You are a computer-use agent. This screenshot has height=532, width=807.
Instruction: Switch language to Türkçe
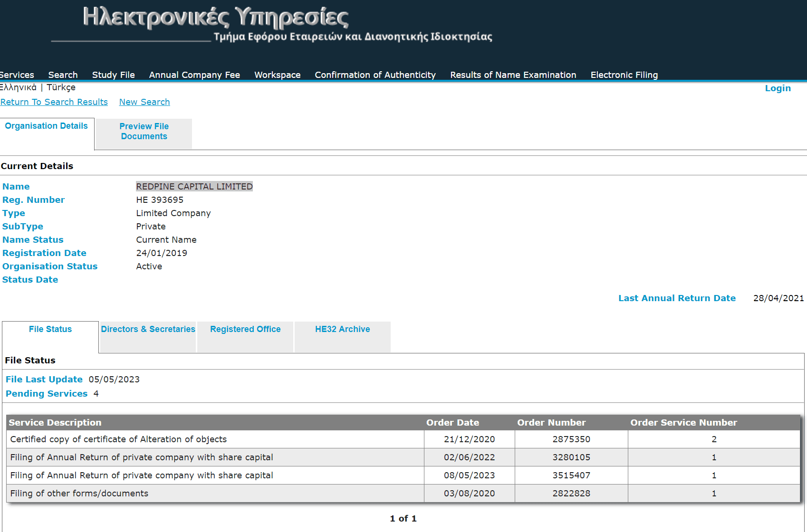(x=61, y=87)
